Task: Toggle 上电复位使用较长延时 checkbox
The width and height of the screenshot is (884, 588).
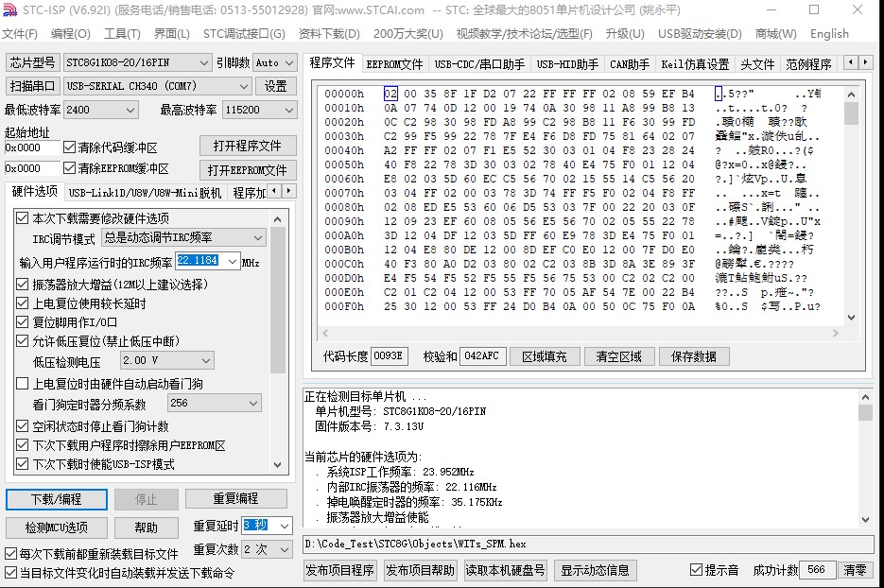Action: 23,303
